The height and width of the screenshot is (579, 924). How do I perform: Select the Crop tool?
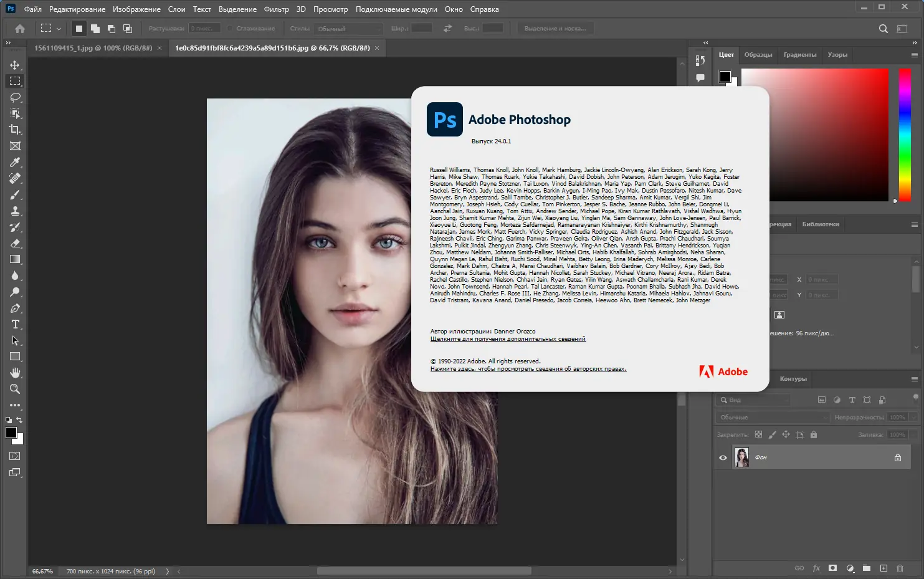15,130
